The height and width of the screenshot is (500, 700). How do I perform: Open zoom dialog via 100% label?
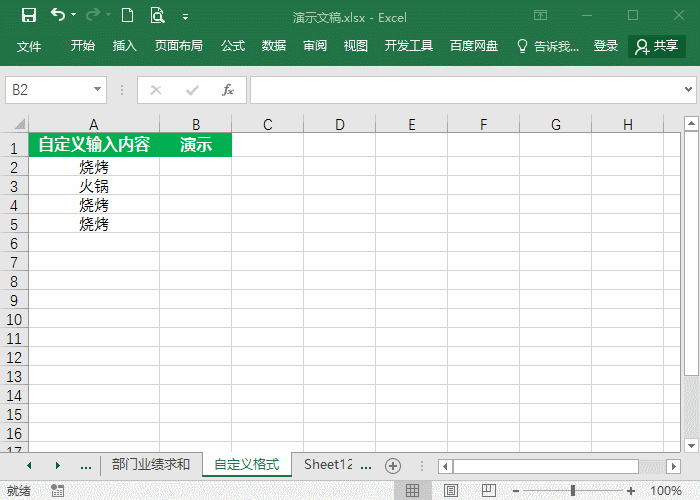click(x=666, y=491)
